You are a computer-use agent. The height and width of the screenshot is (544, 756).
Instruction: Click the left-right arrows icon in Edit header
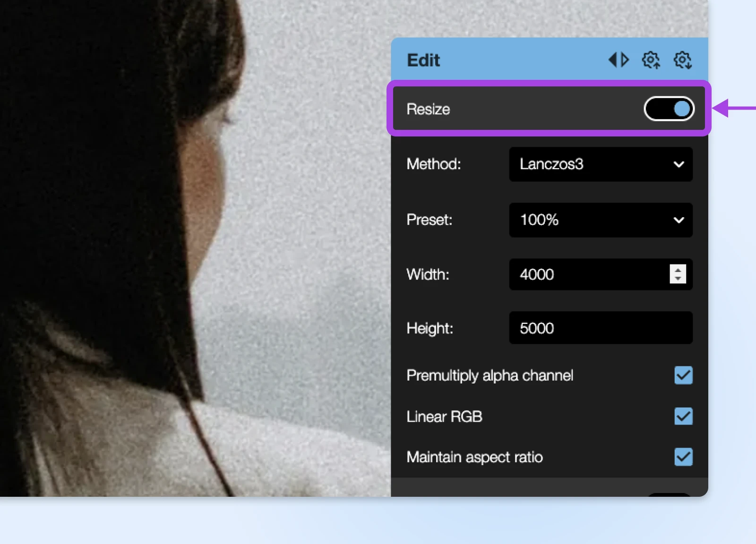point(619,60)
